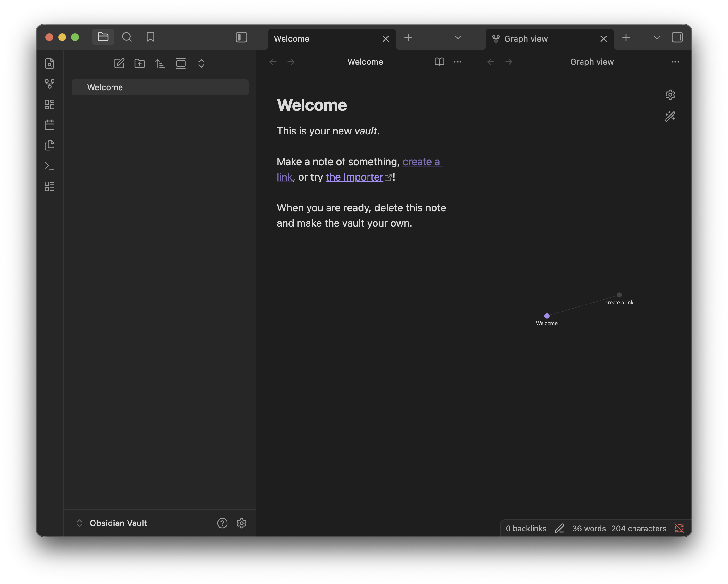Collapse the left sidebar toggle
Image resolution: width=728 pixels, height=584 pixels.
(241, 37)
